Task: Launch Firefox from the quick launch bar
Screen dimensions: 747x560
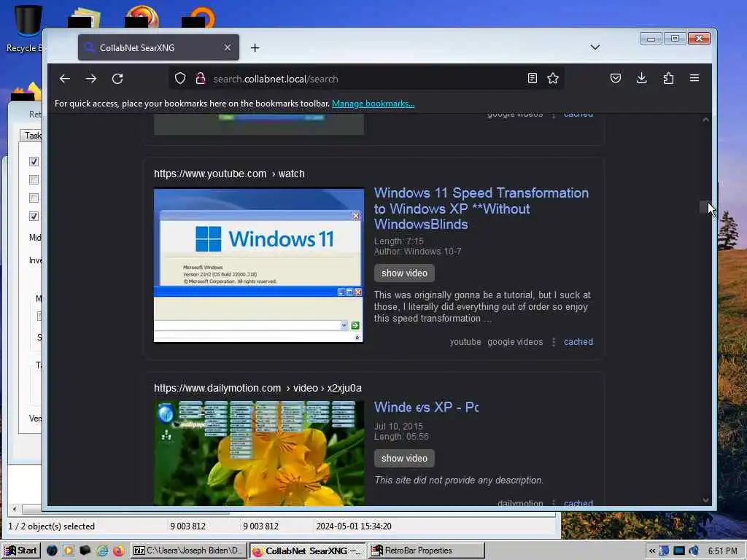Action: [x=119, y=551]
